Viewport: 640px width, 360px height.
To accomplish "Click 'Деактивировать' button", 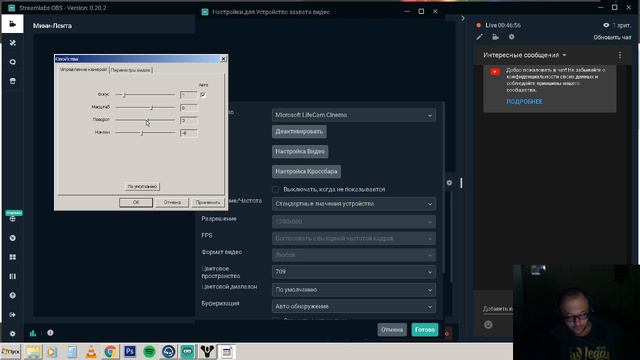I will point(299,131).
